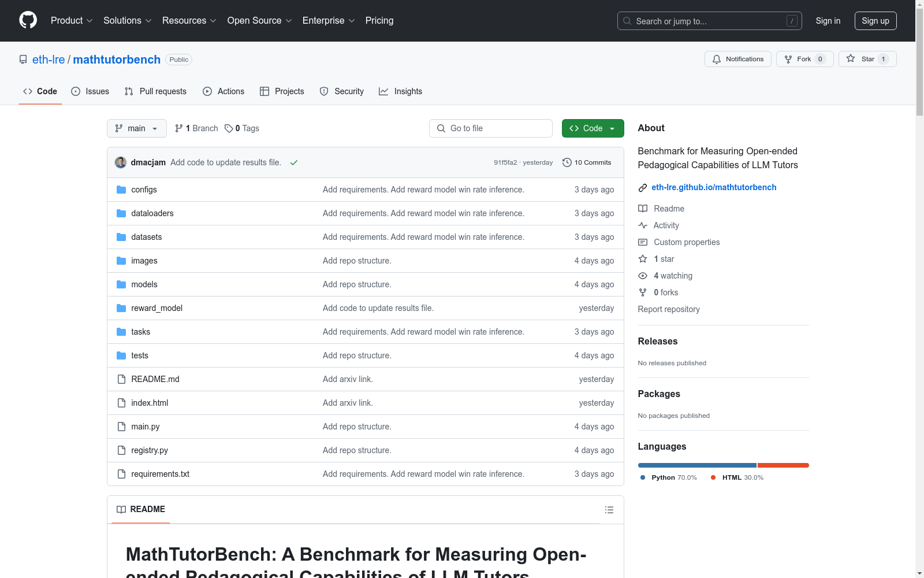The width and height of the screenshot is (924, 578).
Task: Click the green check status icon
Action: coord(294,162)
